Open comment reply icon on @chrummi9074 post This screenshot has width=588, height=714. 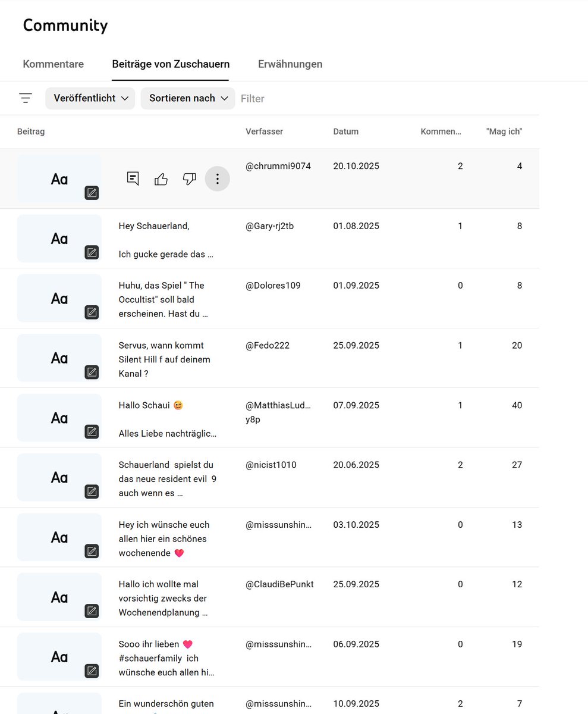point(133,178)
